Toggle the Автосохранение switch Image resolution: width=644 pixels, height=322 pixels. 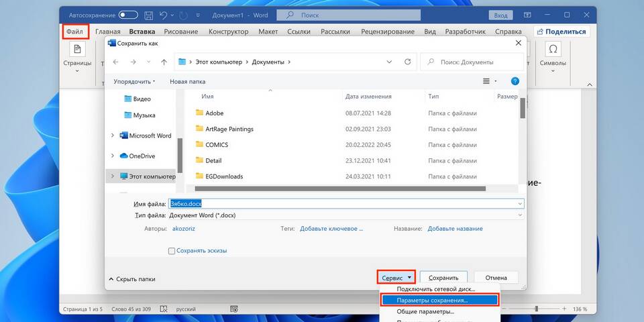pyautogui.click(x=128, y=15)
